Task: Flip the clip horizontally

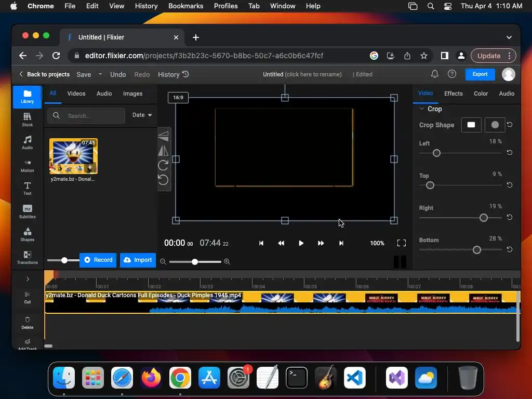Action: pyautogui.click(x=163, y=151)
